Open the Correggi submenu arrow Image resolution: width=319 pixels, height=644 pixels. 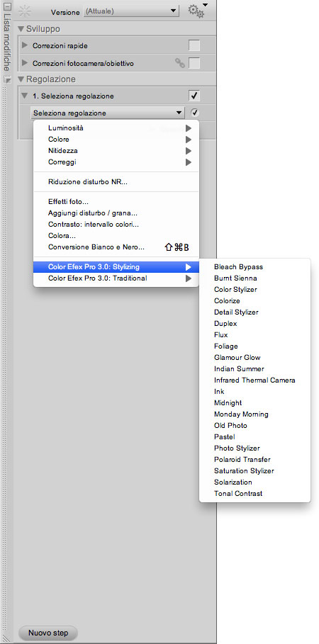pyautogui.click(x=189, y=162)
